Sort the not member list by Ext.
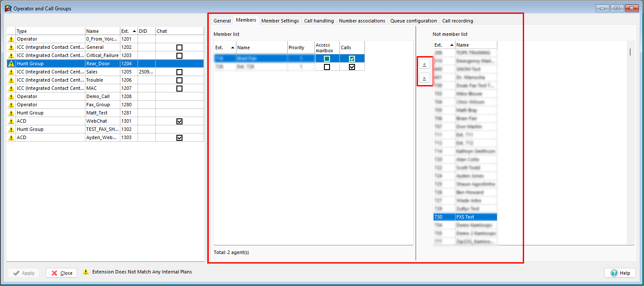644x286 pixels. point(443,45)
